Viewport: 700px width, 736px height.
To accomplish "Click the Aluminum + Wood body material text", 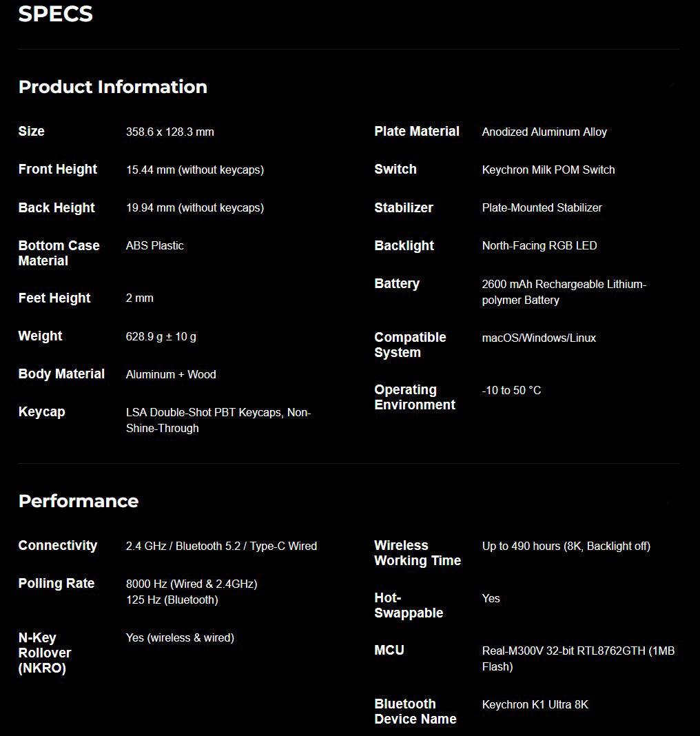I will (171, 374).
